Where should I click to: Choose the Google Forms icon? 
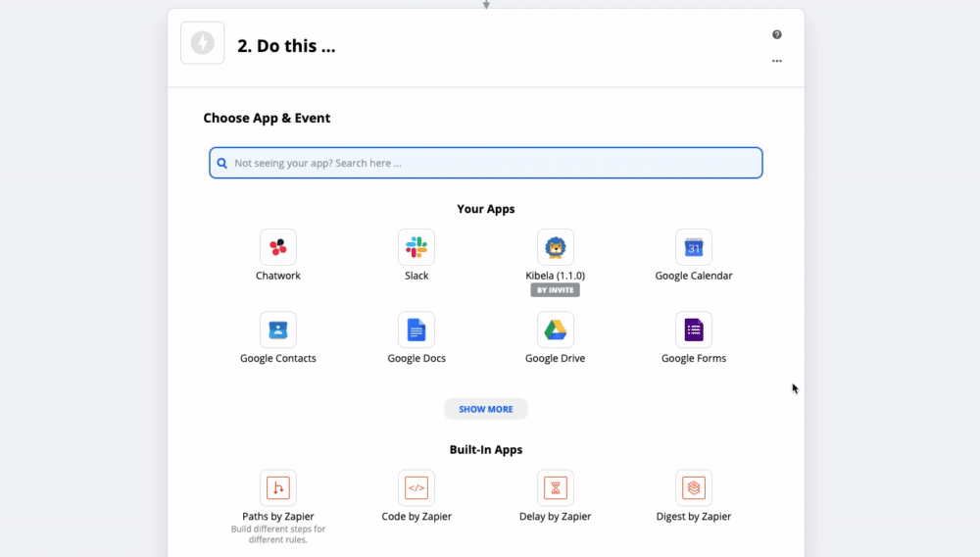click(x=694, y=329)
